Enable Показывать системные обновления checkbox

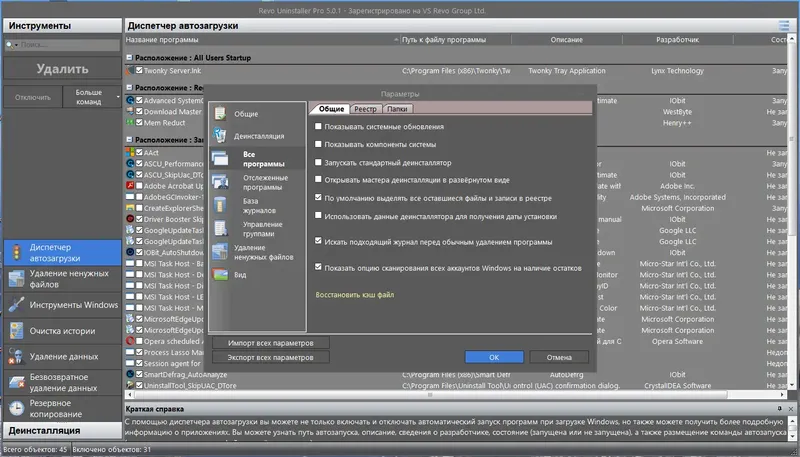pos(318,126)
